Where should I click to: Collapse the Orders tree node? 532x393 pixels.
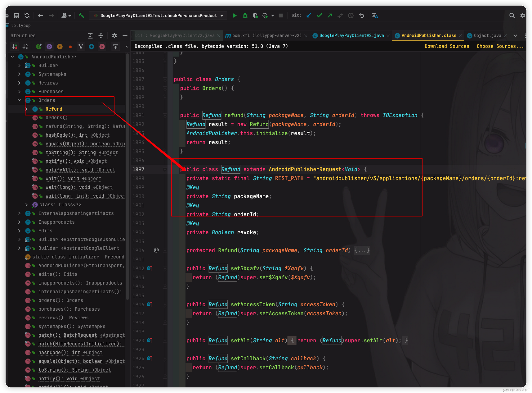(19, 100)
